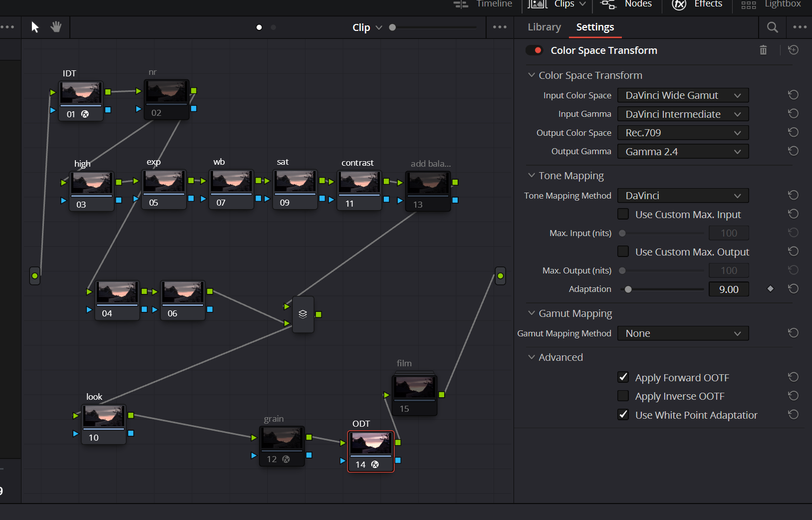Select wb node 07 thumbnail

[x=231, y=182]
